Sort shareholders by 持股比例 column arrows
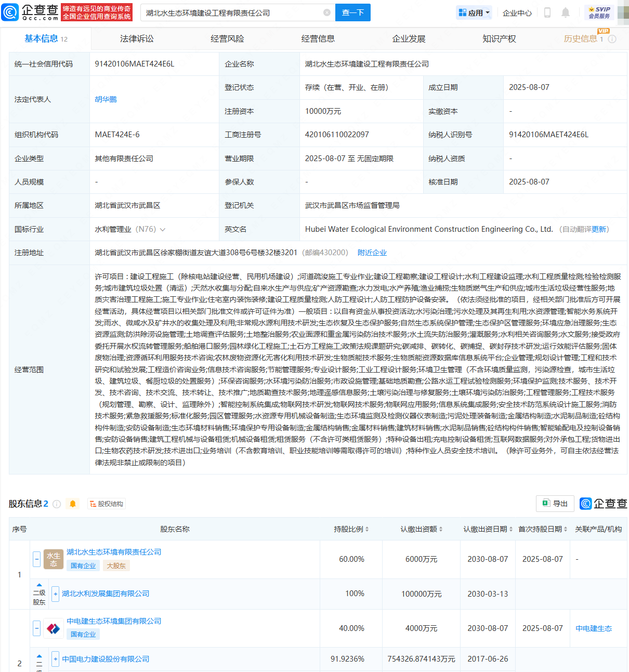Viewport: 629px width, 672px height. (368, 529)
